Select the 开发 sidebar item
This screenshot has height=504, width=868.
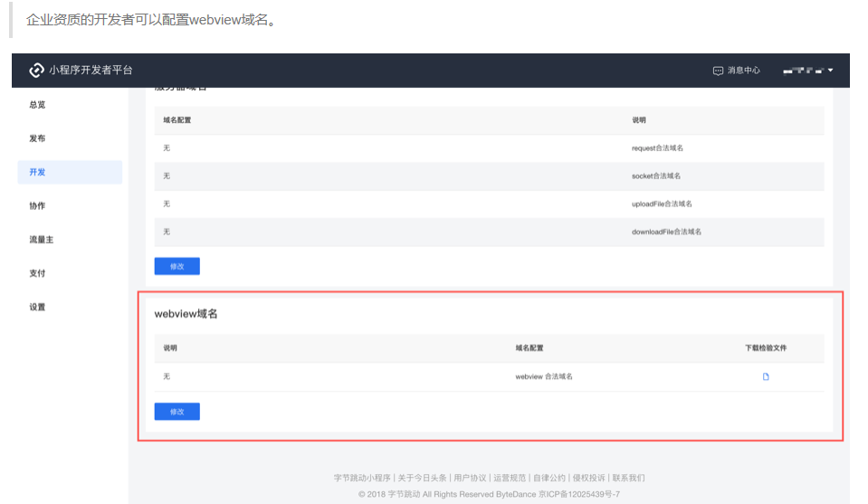click(70, 172)
